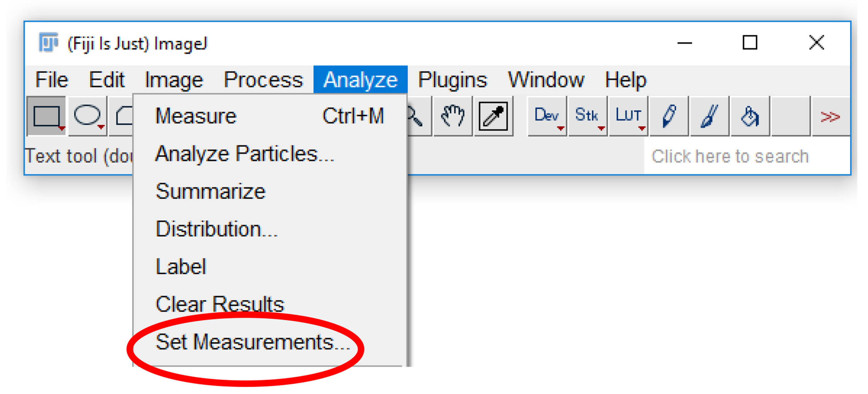Select the Pencil tool
This screenshot has width=868, height=394.
pyautogui.click(x=669, y=116)
